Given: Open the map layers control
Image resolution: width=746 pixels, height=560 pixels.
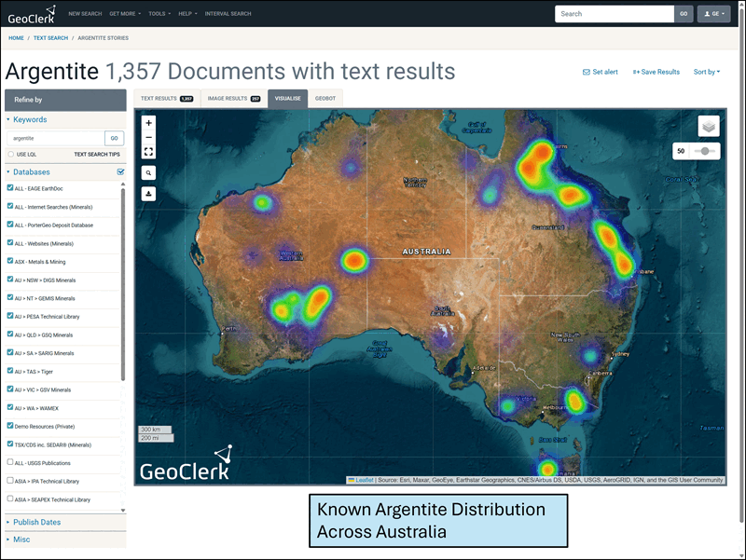Looking at the screenshot, I should pos(709,126).
